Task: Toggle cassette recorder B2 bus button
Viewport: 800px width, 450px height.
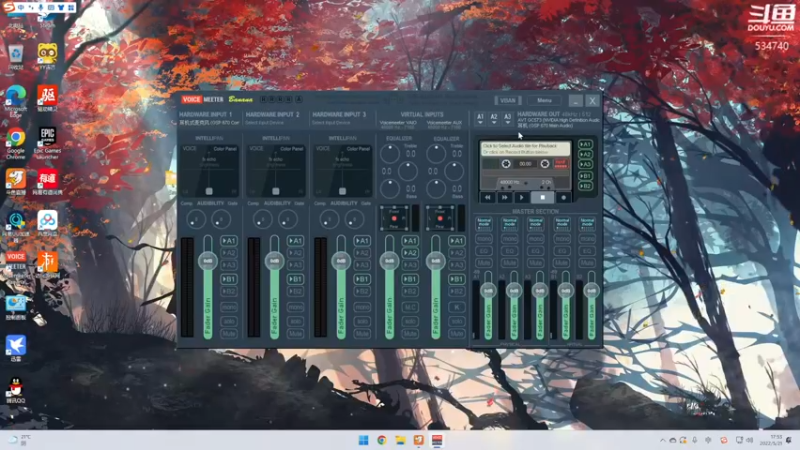Action: [x=585, y=186]
